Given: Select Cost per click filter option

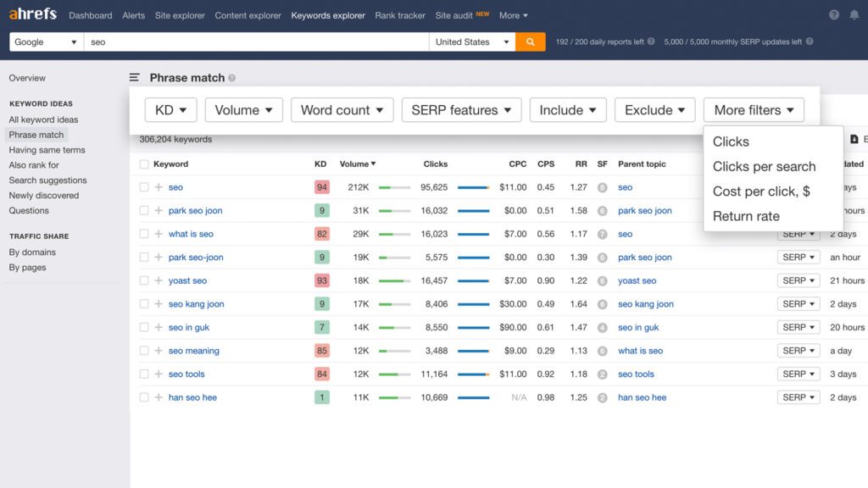Looking at the screenshot, I should 761,191.
